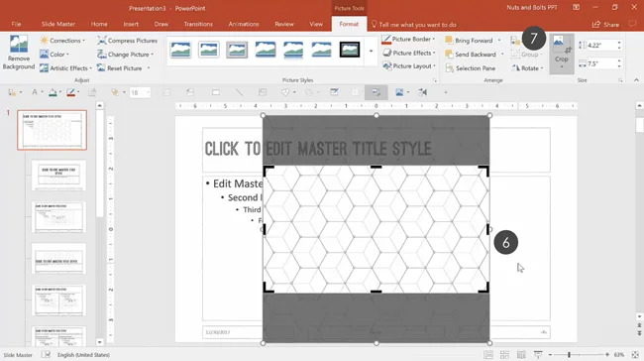
Task: Open the Size dialog launcher
Action: point(620,80)
